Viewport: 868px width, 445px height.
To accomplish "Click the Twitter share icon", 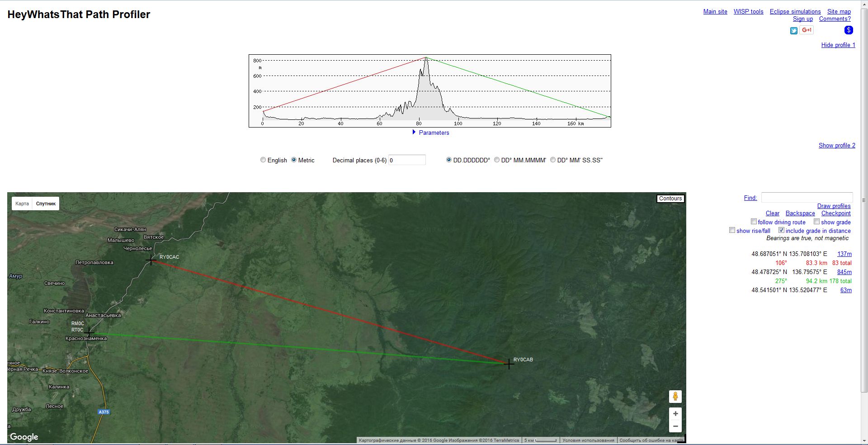I will [x=793, y=31].
